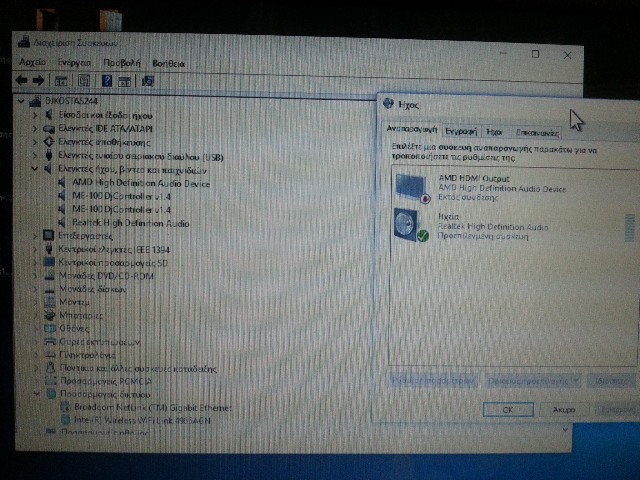
Task: Expand the Μονάδες DVD/CD-ROM node
Action: (x=35, y=275)
